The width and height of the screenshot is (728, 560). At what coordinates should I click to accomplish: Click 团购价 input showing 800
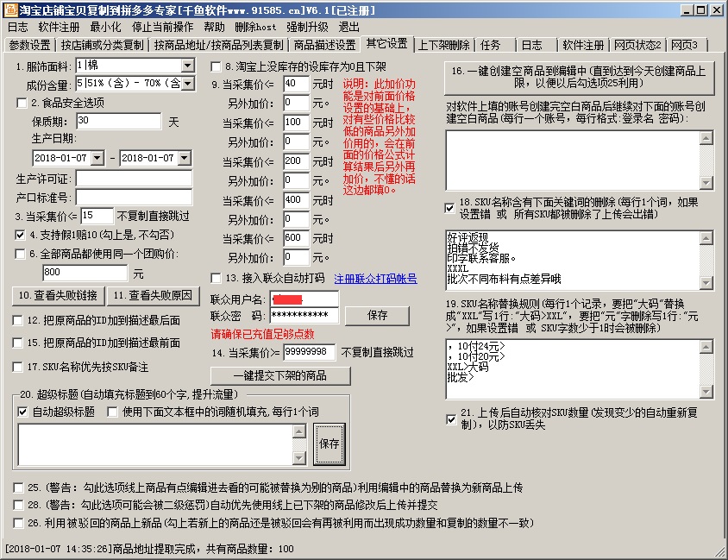click(85, 273)
